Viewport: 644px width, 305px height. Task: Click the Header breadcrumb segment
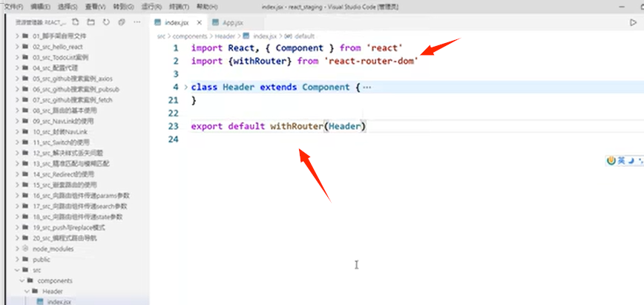(x=225, y=36)
